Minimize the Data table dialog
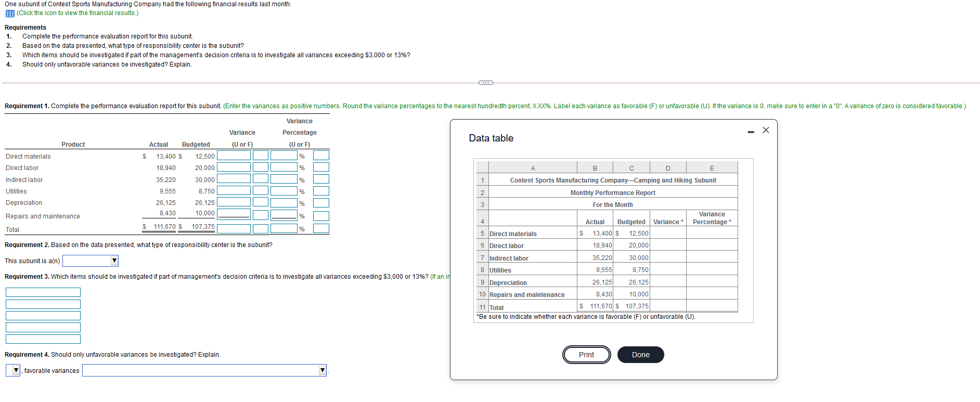The height and width of the screenshot is (402, 980). coord(751,132)
